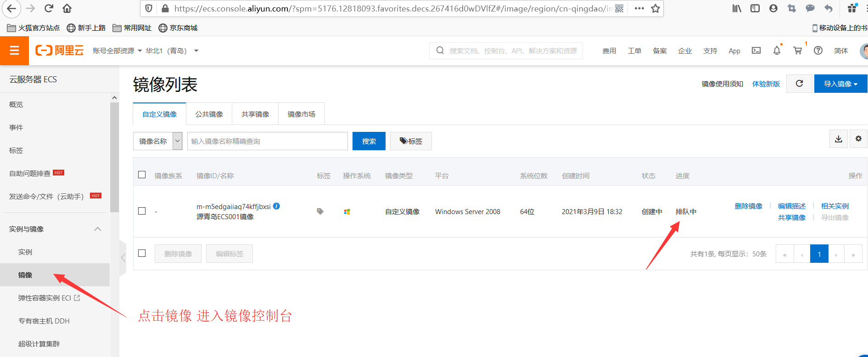Switch to 自定义镜像 tab

coord(159,114)
